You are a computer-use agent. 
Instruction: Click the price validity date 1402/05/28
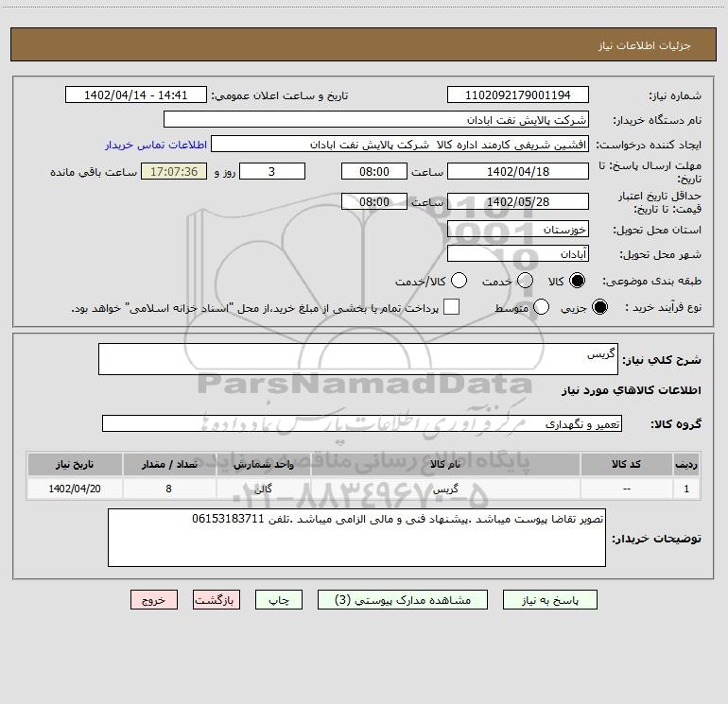[x=518, y=202]
